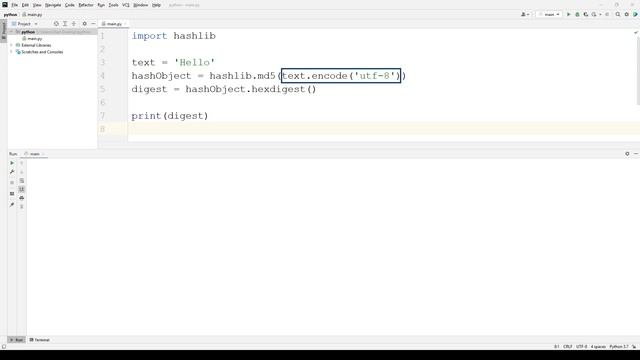Click the Debug bug icon in toolbar
This screenshot has width=640, height=360.
[x=577, y=14]
